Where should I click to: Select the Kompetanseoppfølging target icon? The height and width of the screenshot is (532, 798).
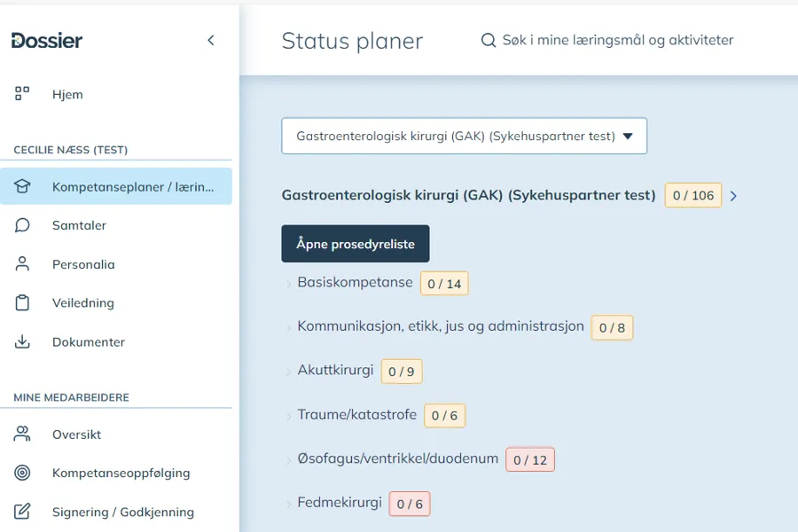coord(20,473)
